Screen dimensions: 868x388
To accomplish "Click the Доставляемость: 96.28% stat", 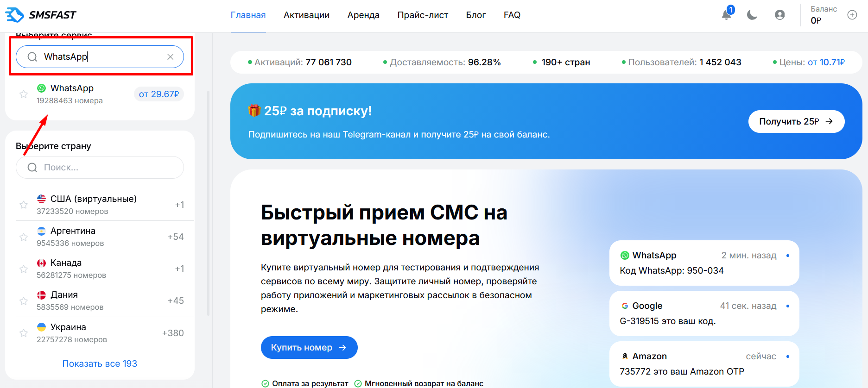I will point(442,62).
